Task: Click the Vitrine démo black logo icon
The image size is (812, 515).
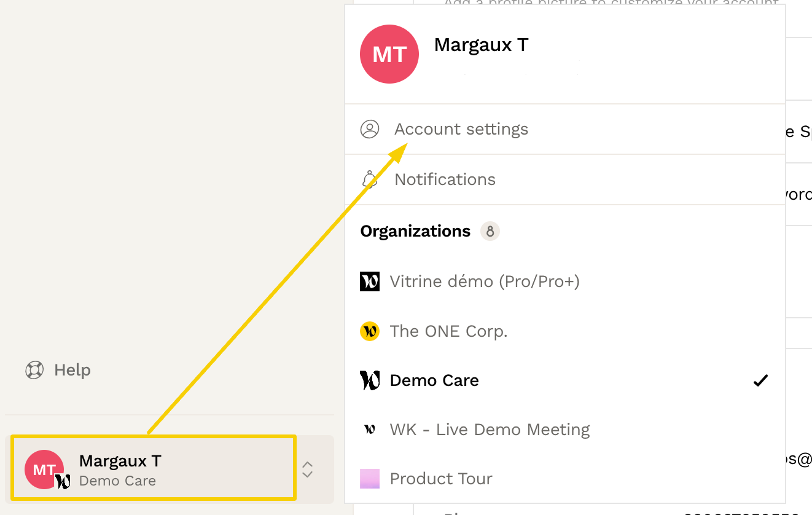Action: (x=370, y=281)
